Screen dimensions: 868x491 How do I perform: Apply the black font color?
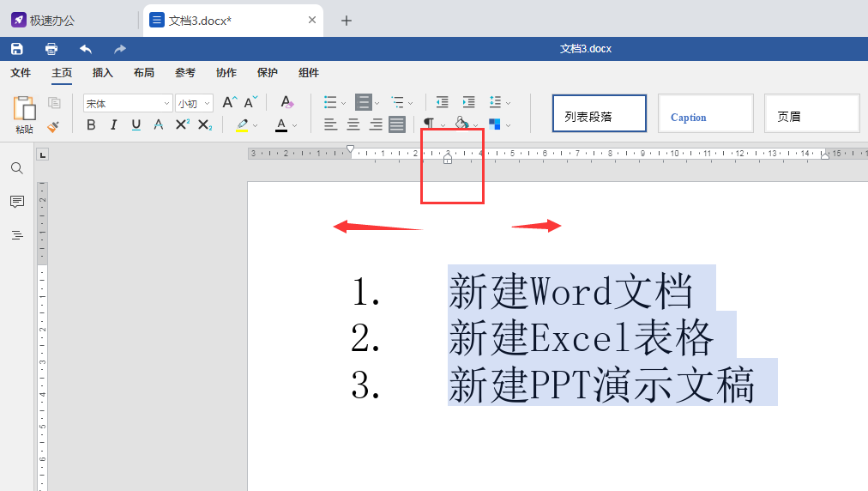tap(281, 125)
